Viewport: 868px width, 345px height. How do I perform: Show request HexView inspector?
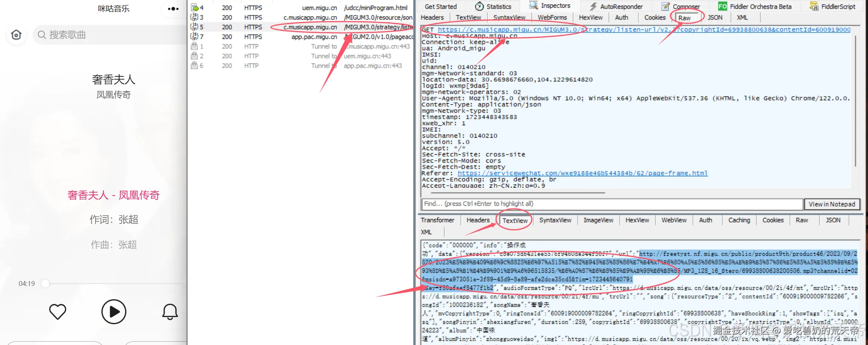pos(591,17)
